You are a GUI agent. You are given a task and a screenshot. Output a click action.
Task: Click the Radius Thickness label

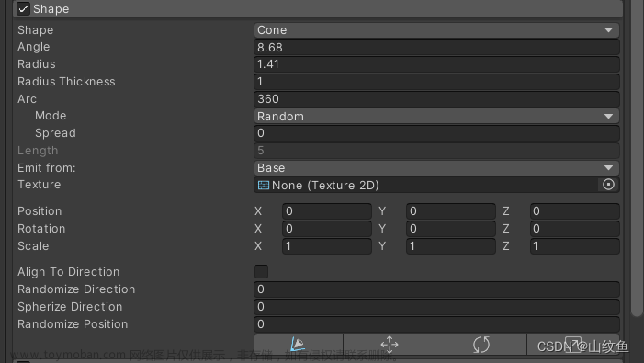[x=66, y=81]
